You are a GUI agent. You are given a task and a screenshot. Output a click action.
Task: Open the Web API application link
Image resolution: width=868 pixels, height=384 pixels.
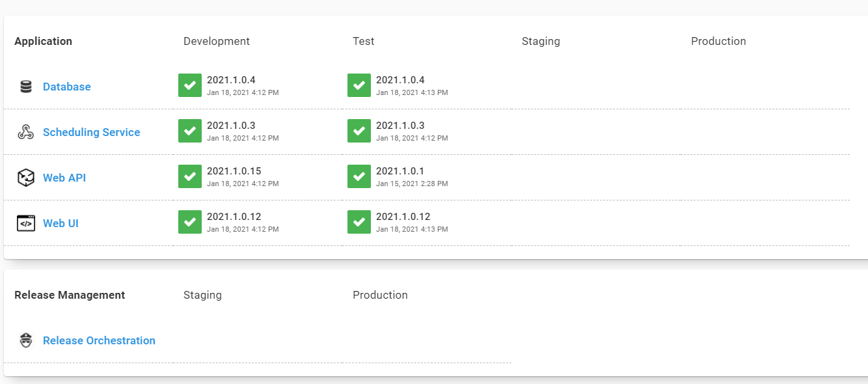coord(64,177)
